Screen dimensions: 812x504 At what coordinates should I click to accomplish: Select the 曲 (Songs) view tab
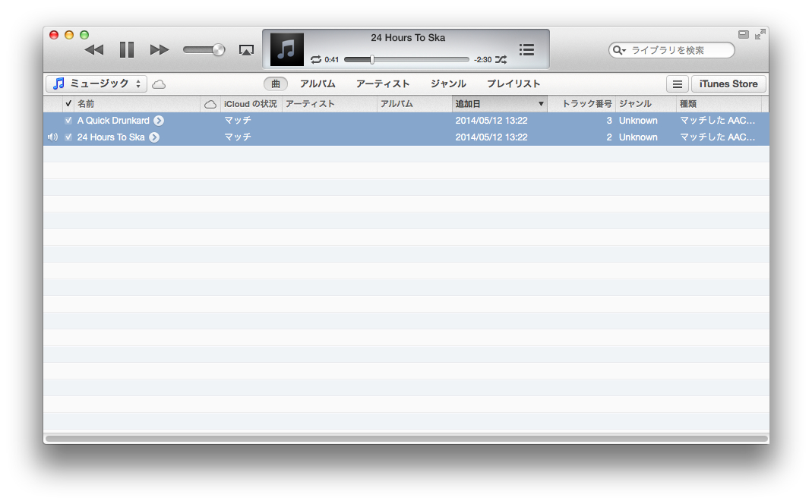pyautogui.click(x=276, y=83)
